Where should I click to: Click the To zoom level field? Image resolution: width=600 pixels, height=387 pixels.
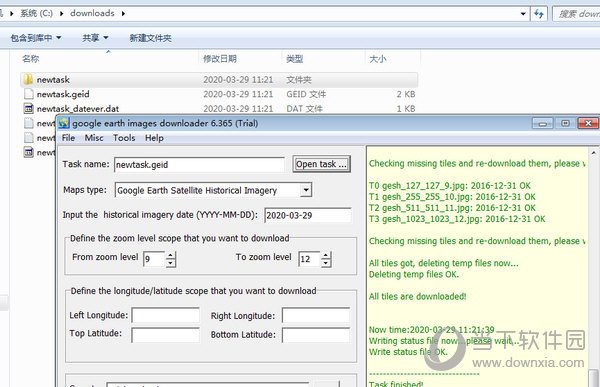[x=309, y=259]
